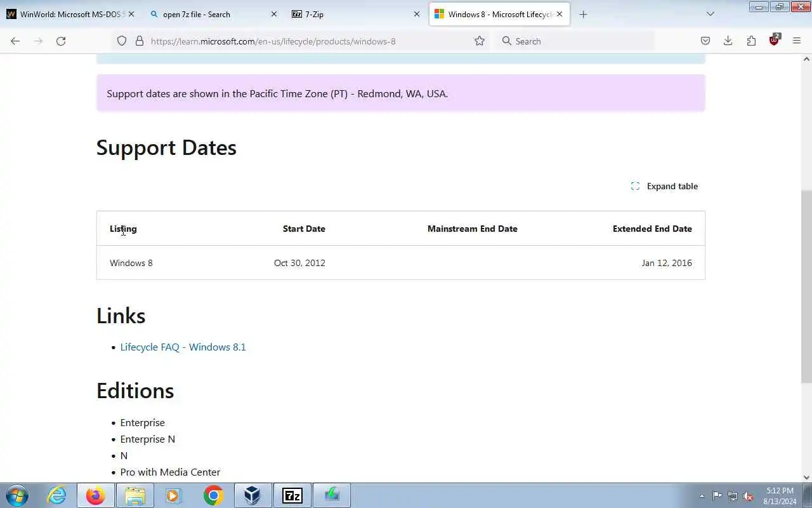Click the Enterprise N edition item
The width and height of the screenshot is (812, 508).
point(147,439)
